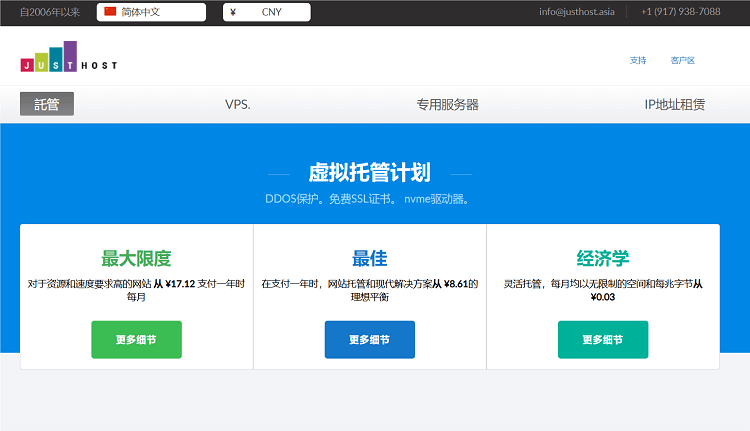Go to the 客户区 client area

point(682,60)
